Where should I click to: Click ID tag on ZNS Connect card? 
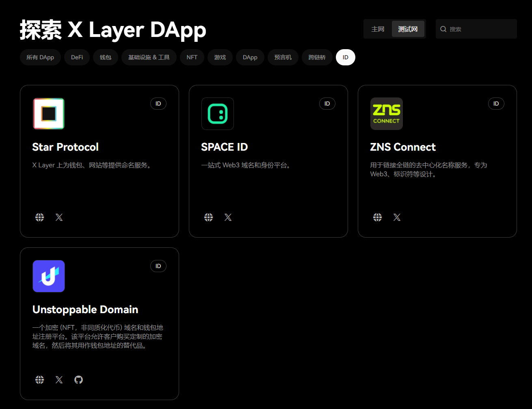tap(496, 104)
